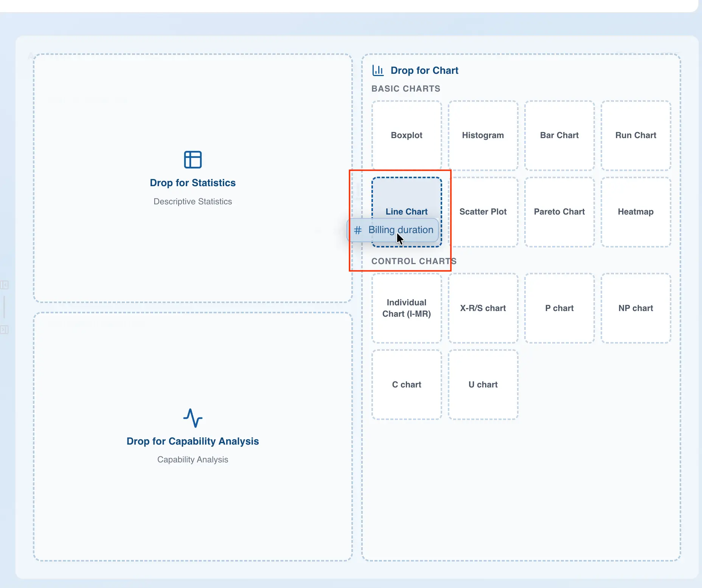702x588 pixels.
Task: Choose the Scatter Plot tile
Action: click(483, 212)
